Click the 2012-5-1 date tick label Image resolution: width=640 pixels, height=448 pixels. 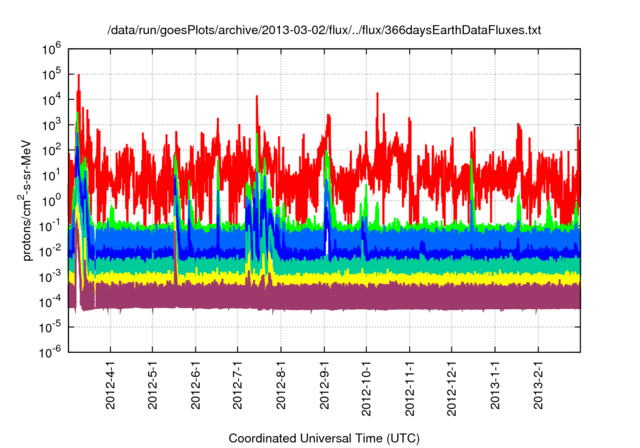point(153,385)
